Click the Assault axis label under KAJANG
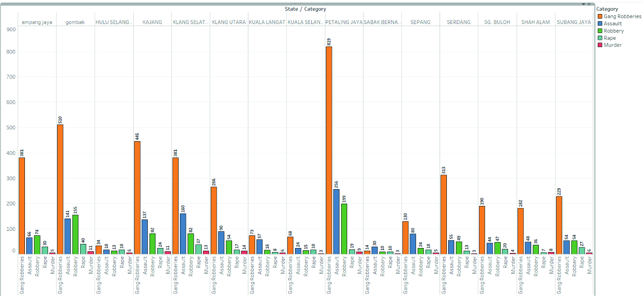Screen dimensions: 644x296 (145, 265)
